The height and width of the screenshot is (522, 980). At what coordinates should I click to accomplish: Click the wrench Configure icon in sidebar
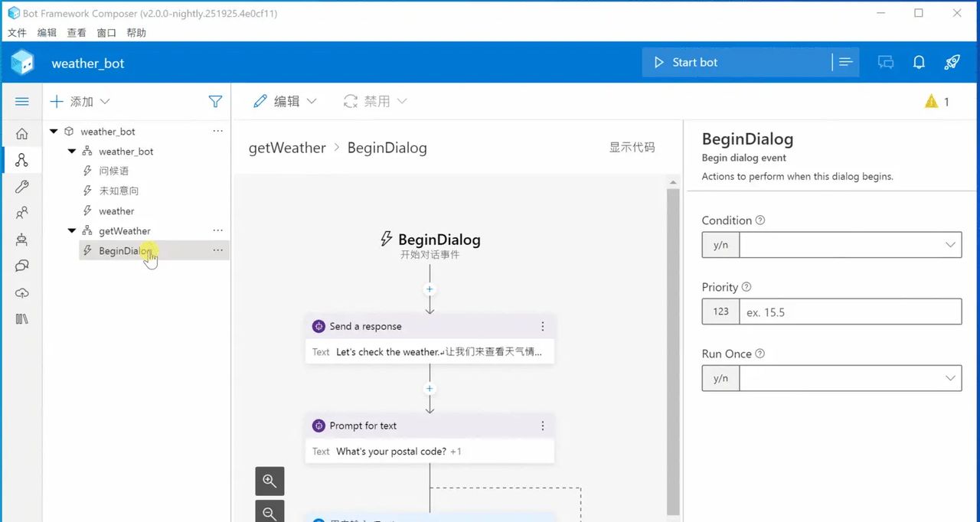tap(21, 187)
